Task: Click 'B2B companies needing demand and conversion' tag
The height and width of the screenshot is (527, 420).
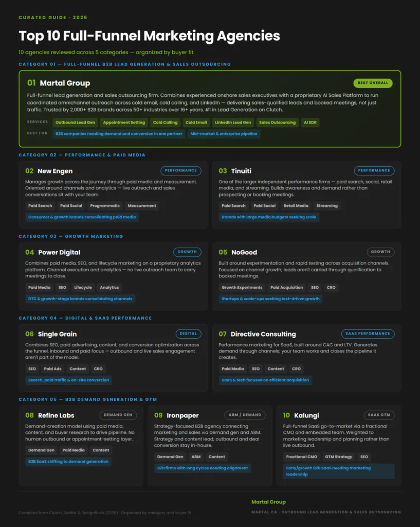Action: 119,134
